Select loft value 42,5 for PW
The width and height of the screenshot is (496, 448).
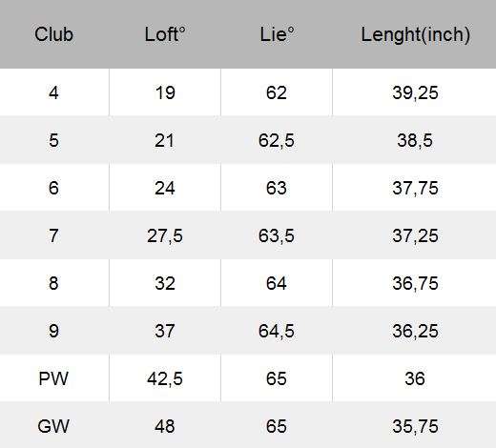point(165,379)
